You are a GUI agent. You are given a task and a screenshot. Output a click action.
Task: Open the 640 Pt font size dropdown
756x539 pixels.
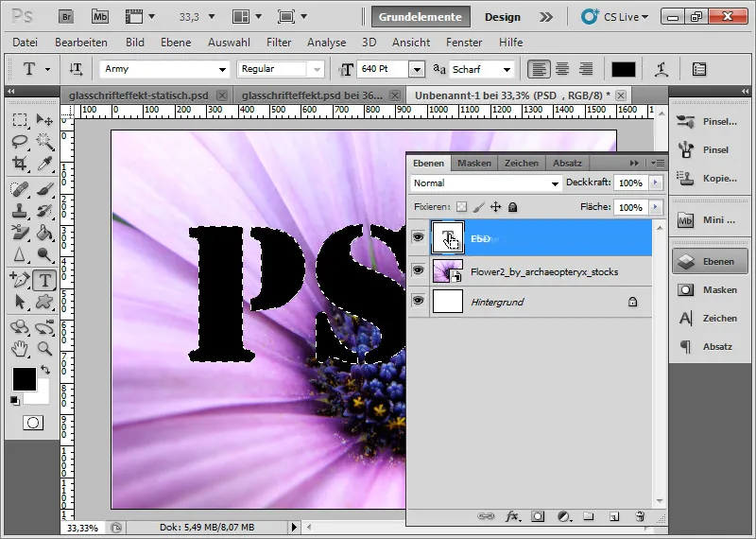tap(417, 69)
